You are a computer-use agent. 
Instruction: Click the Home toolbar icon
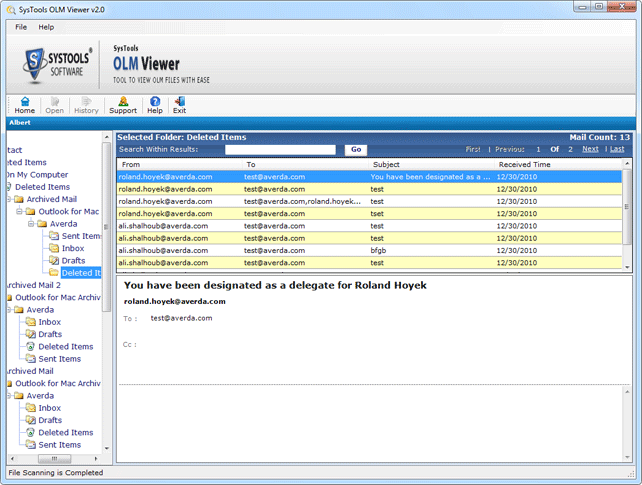[x=25, y=105]
